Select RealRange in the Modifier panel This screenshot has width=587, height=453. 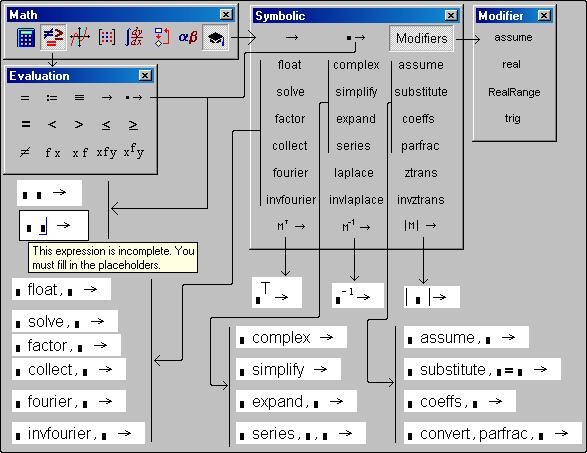click(514, 92)
